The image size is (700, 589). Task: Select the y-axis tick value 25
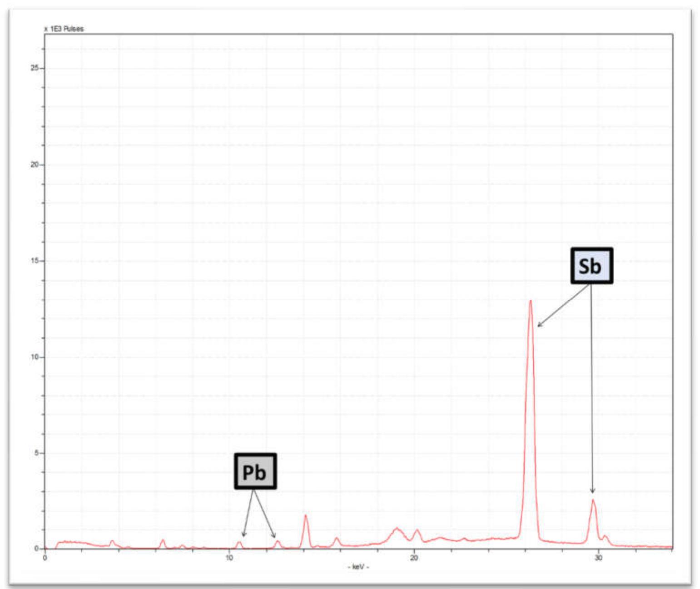click(x=35, y=68)
